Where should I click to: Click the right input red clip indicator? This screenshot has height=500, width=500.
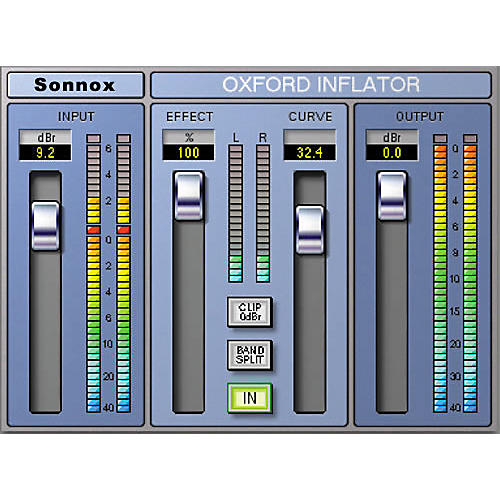[x=124, y=230]
